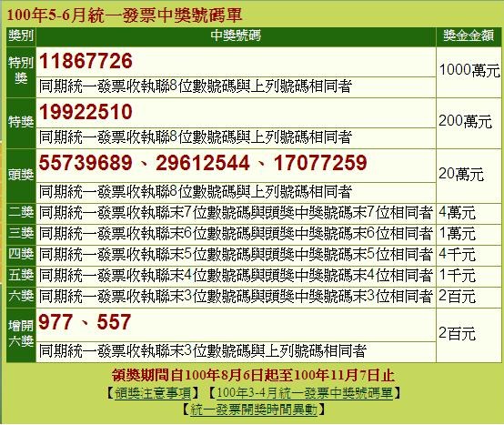Click 二獎 description about 末7位數號碼
The height and width of the screenshot is (425, 504).
pyautogui.click(x=236, y=213)
